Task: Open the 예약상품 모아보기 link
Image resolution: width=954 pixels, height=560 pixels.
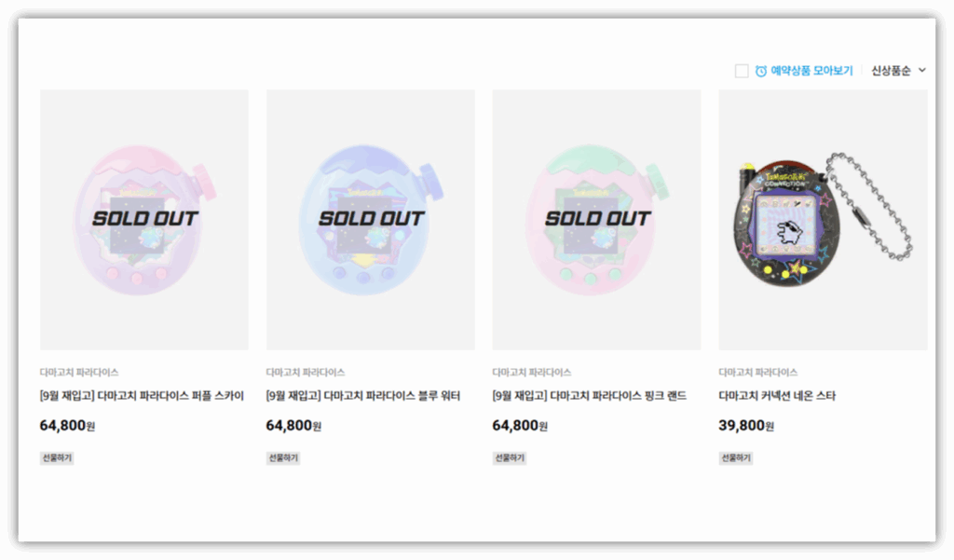Action: point(811,71)
